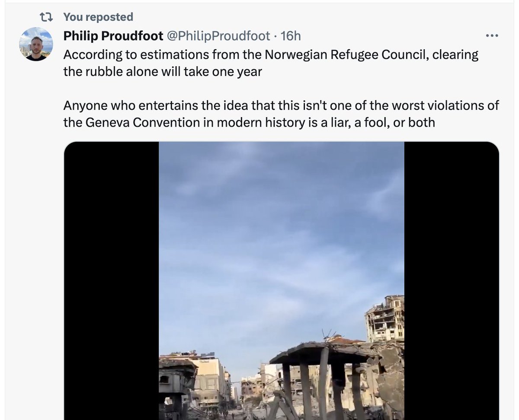This screenshot has height=420, width=519.
Task: Click the tall bombed-out building in the video
Action: tap(385, 319)
